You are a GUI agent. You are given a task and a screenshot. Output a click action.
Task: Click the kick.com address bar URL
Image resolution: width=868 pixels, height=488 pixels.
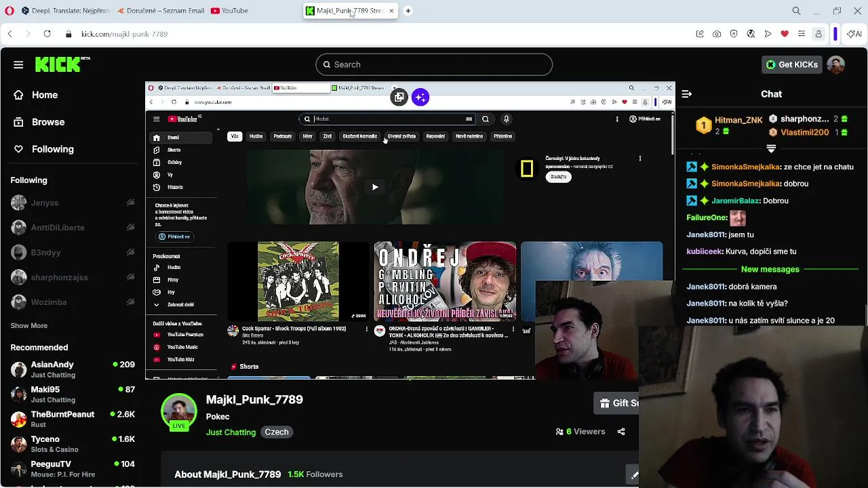tap(124, 34)
